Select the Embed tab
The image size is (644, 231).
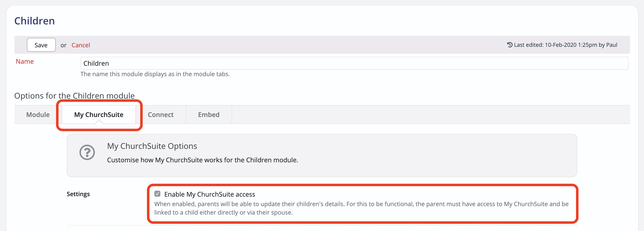tap(209, 115)
